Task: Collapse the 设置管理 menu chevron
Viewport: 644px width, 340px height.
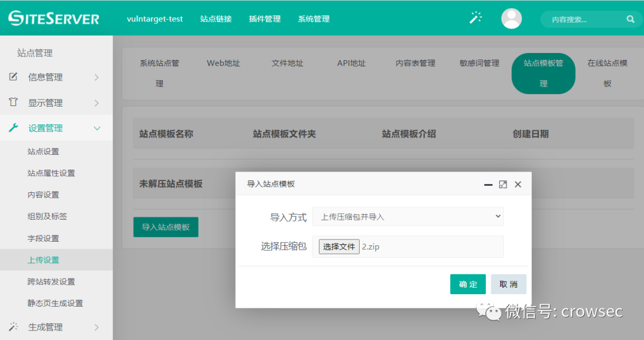Action: [97, 129]
